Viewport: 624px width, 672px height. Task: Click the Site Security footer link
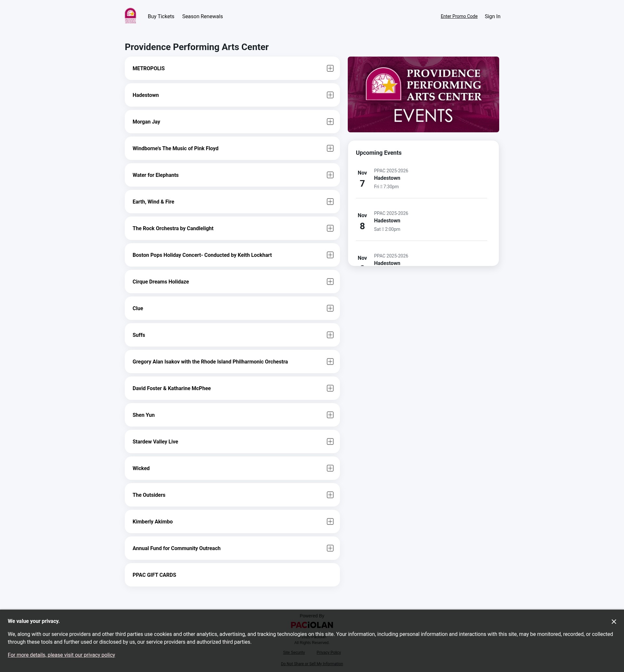point(294,652)
